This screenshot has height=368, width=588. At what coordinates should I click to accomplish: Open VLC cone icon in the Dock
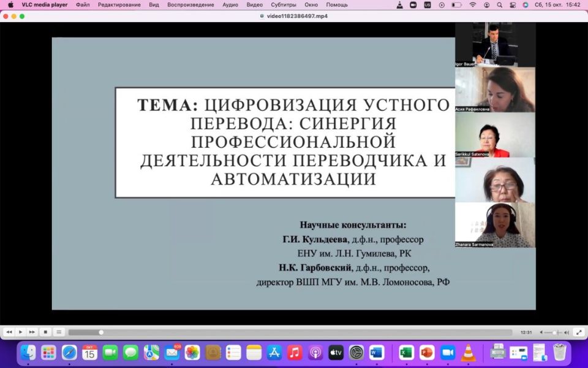[468, 353]
